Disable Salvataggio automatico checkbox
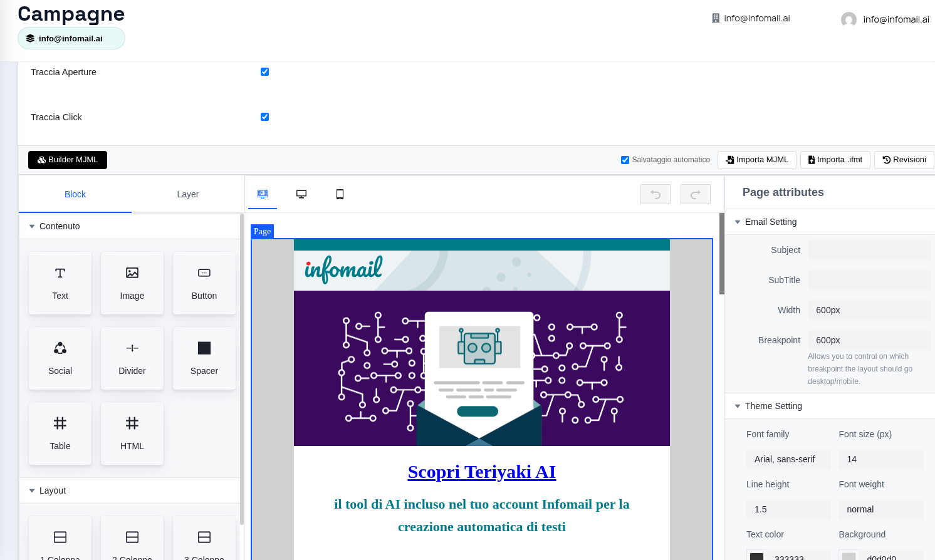 (x=625, y=160)
